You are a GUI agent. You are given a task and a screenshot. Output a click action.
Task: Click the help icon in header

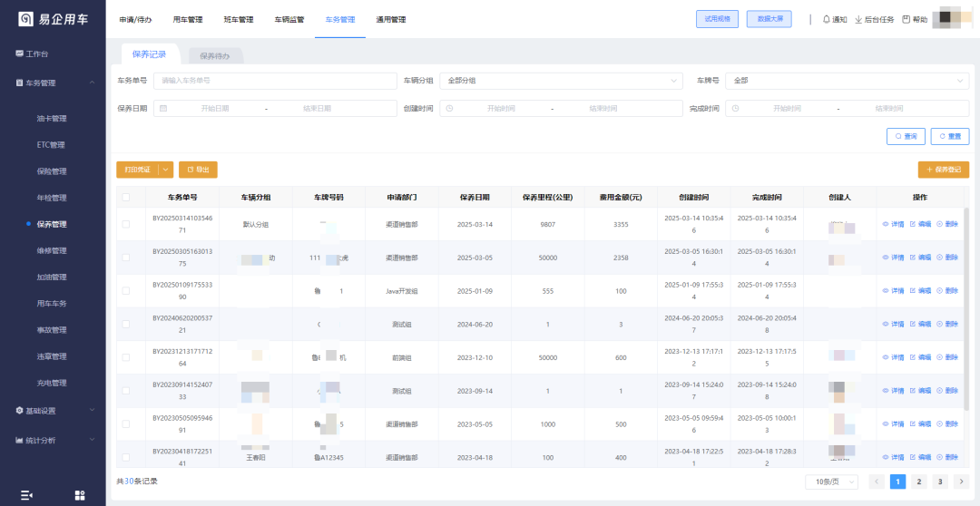906,19
